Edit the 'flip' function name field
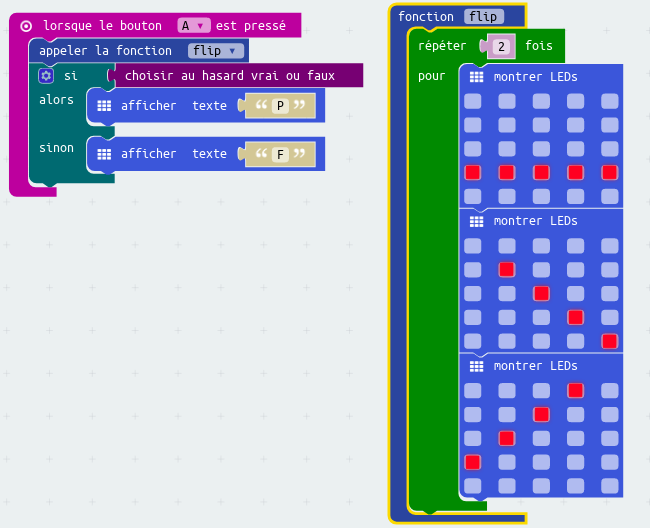Viewport: 650px width, 528px height. 484,17
